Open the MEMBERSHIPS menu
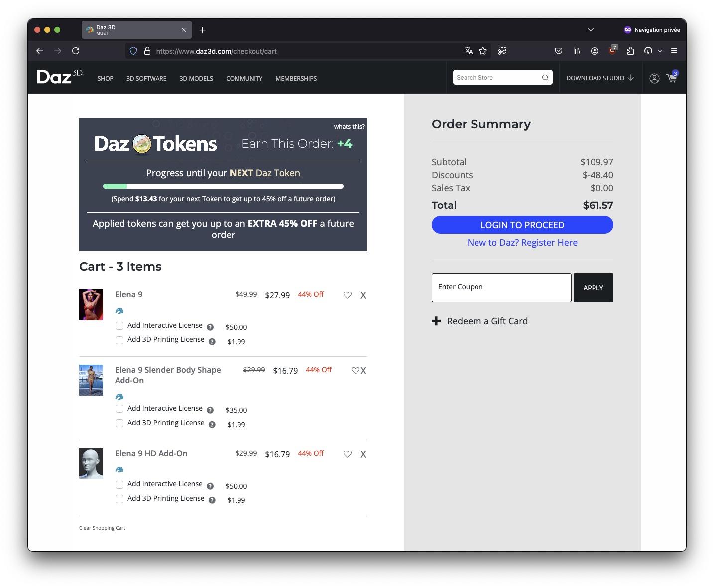 [x=296, y=78]
